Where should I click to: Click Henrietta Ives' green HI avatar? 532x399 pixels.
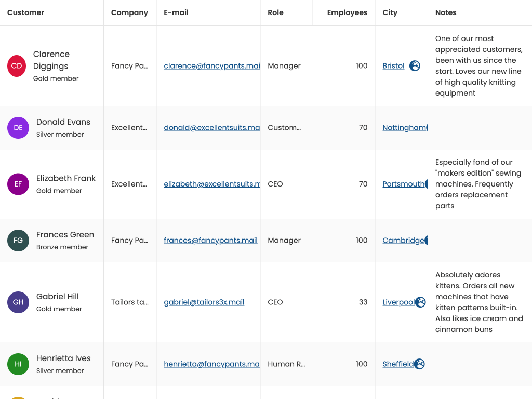[18, 364]
